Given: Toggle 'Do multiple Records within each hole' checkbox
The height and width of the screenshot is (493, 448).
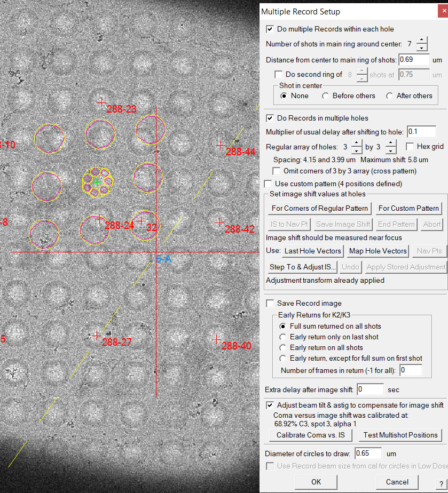Looking at the screenshot, I should [x=270, y=29].
